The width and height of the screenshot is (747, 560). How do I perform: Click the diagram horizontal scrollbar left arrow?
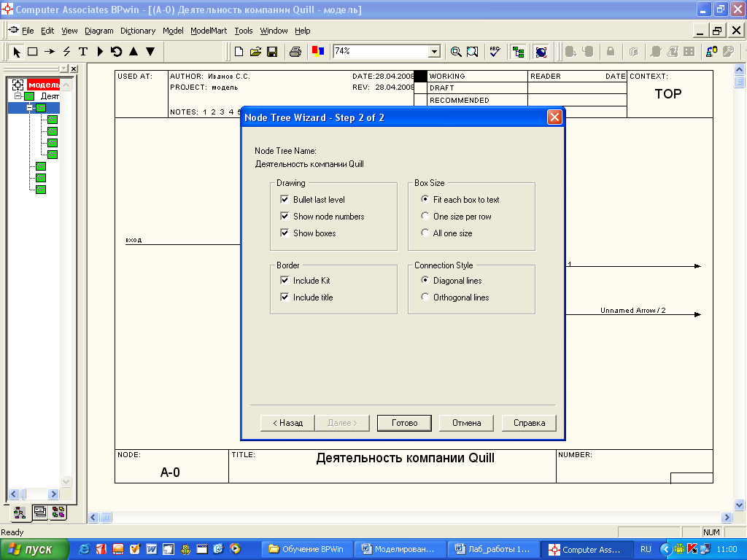click(93, 517)
